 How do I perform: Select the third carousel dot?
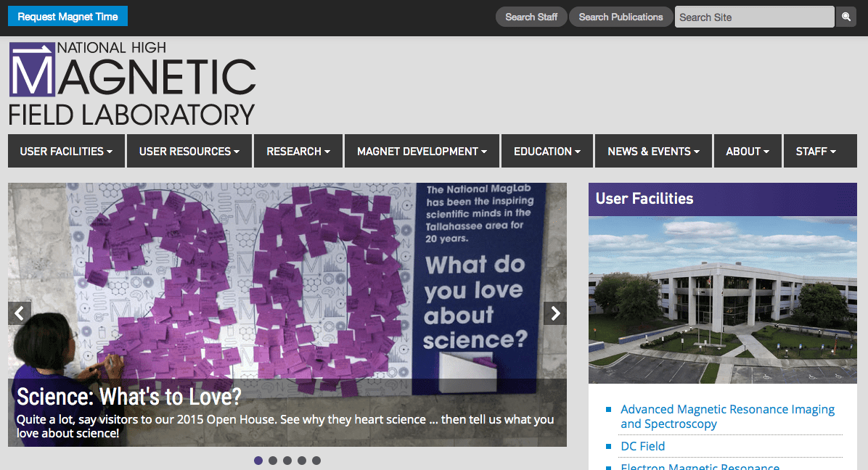point(287,461)
